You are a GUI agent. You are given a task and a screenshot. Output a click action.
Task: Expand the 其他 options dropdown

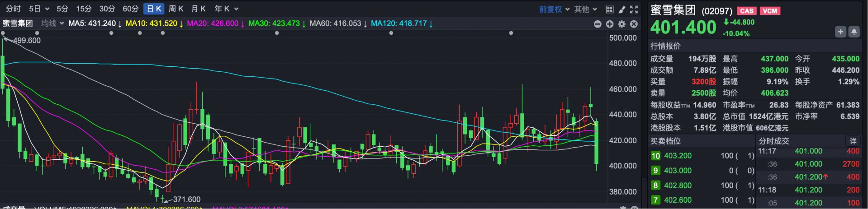tap(586, 9)
